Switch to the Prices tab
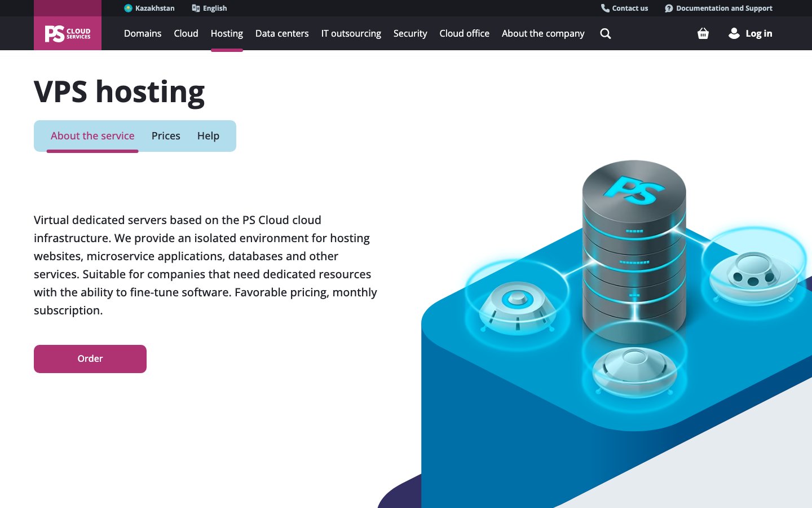812x508 pixels. pyautogui.click(x=166, y=135)
